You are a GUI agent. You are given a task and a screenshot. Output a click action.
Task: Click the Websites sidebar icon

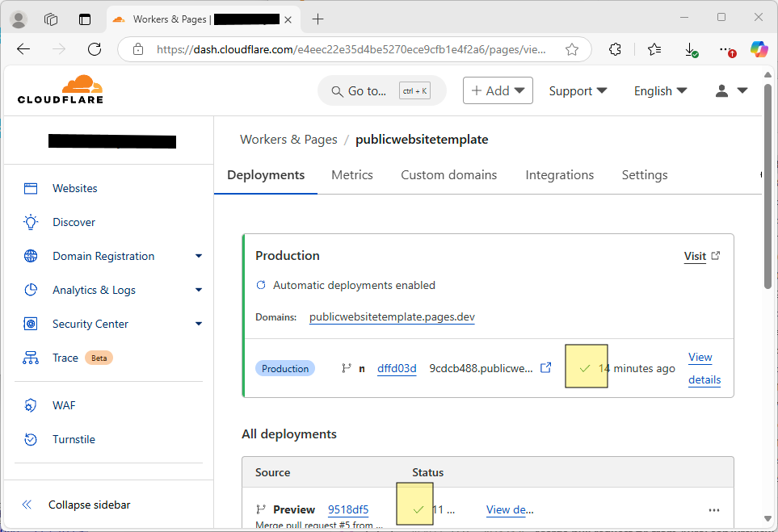(x=31, y=188)
